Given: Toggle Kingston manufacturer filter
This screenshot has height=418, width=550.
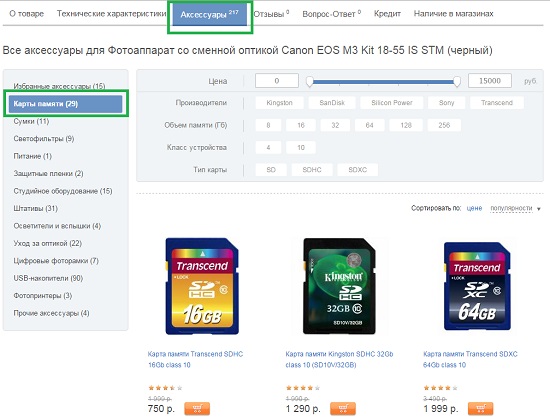Looking at the screenshot, I should (279, 103).
